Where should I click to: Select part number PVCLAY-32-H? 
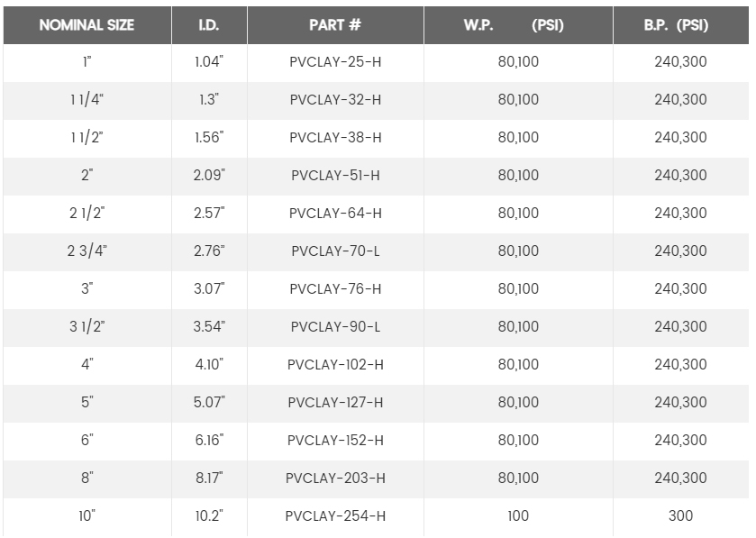tap(335, 100)
